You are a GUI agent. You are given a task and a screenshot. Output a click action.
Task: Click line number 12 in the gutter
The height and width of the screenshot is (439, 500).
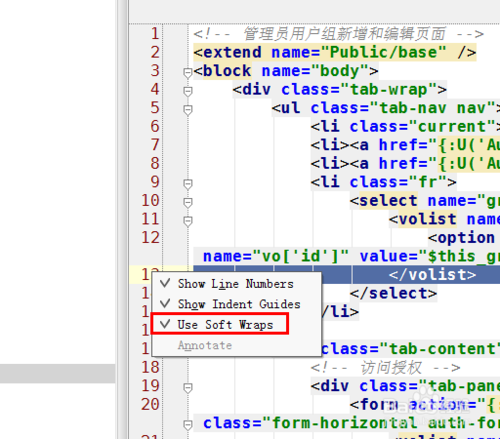click(x=150, y=238)
